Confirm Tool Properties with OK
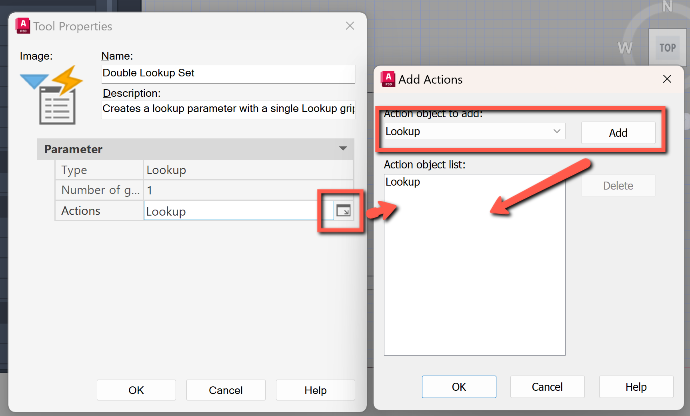 (136, 390)
